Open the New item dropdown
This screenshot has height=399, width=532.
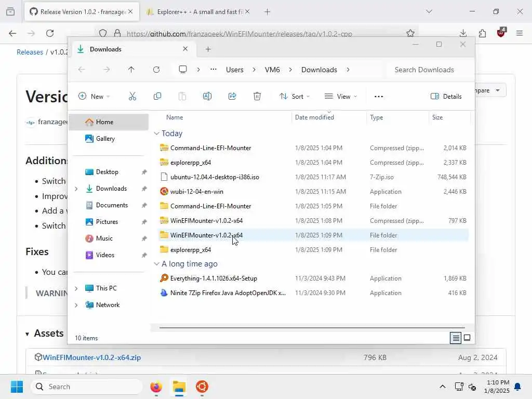coord(94,96)
